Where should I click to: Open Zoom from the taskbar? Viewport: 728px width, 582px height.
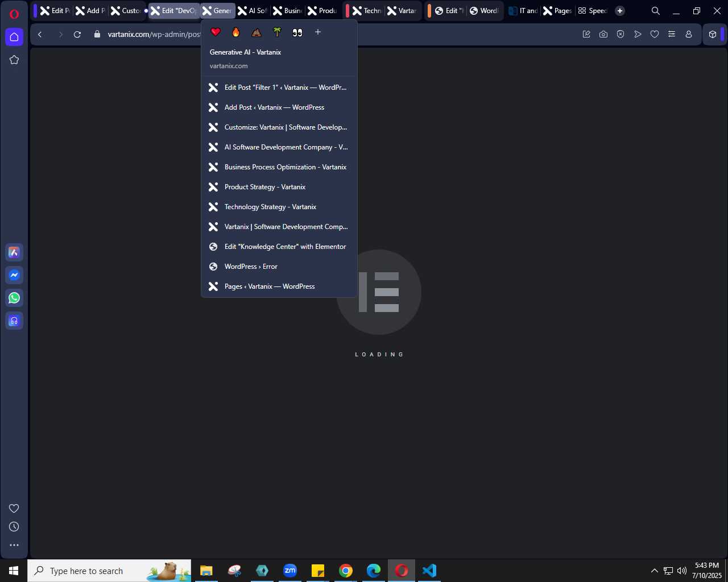[290, 571]
